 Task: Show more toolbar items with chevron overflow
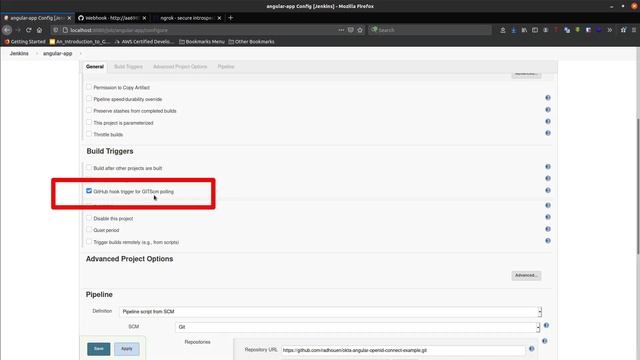click(x=610, y=30)
